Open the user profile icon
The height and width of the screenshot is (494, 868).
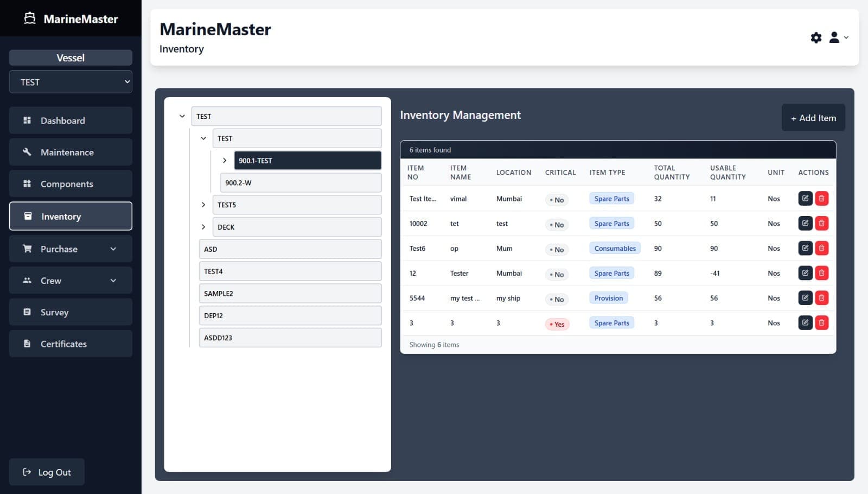point(833,37)
